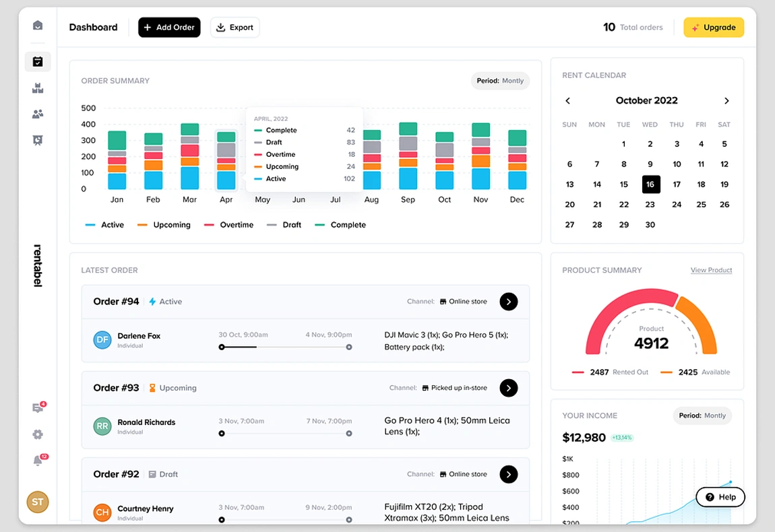775x532 pixels.
Task: Open the Products inventory icon in sidebar
Action: click(x=38, y=88)
